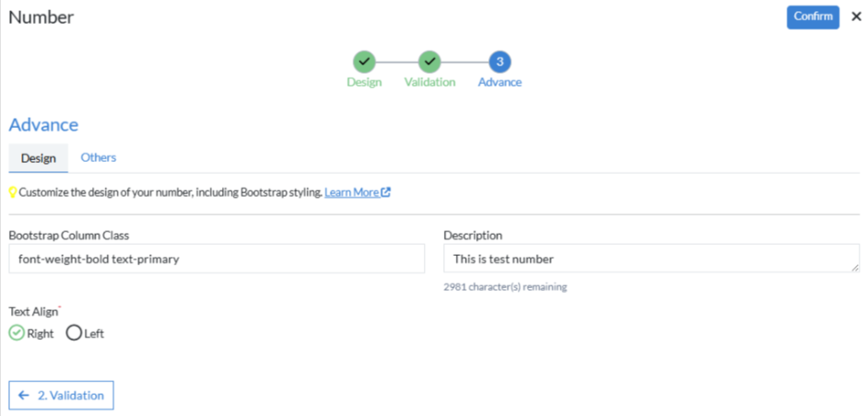Click the left arrow icon on the back button
This screenshot has width=868, height=416.
24,395
